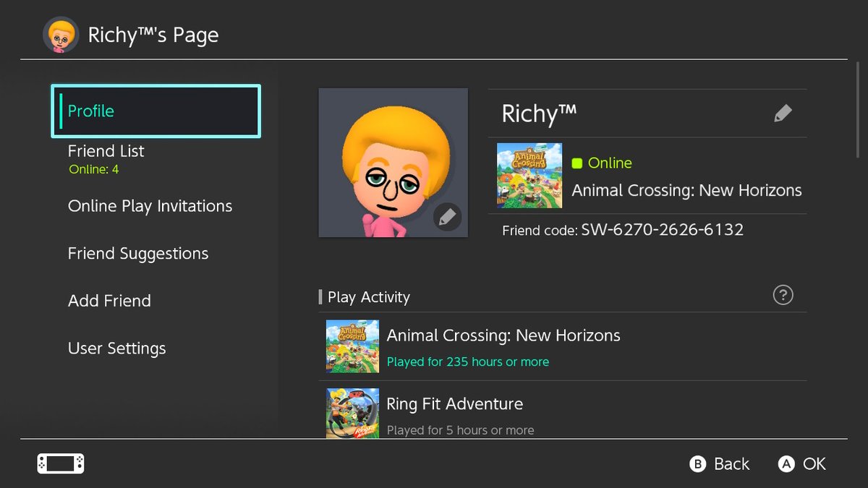Image resolution: width=868 pixels, height=488 pixels.
Task: Select the Ring Fit Adventure game thumbnail
Action: (x=352, y=413)
